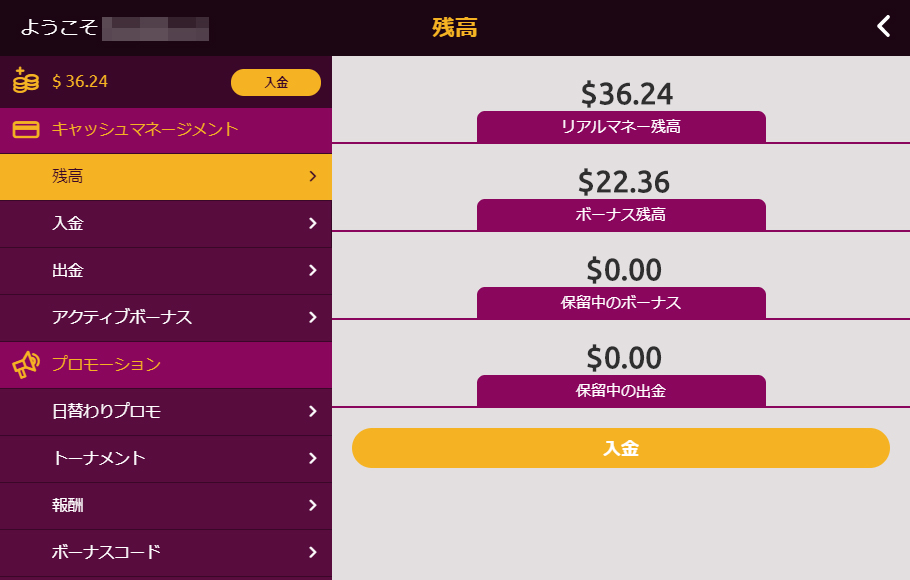Select the ボーナス残高 label tab
This screenshot has height=580, width=910.
(x=621, y=215)
